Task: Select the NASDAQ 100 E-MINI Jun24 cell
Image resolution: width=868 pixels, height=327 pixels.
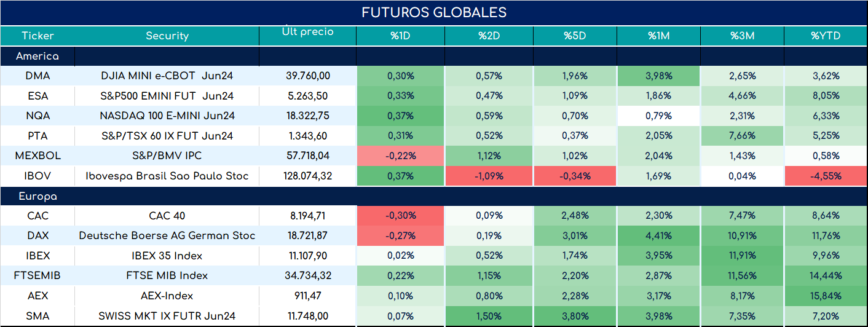Action: (x=167, y=116)
